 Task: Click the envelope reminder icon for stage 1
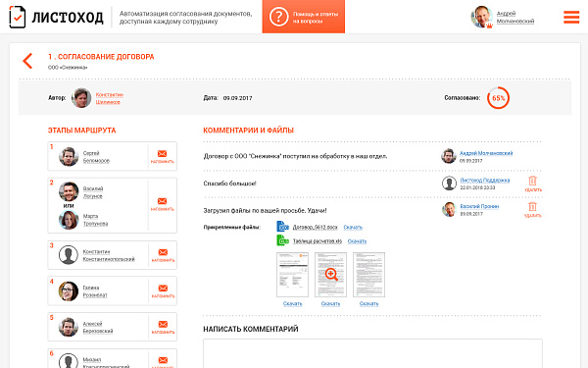[x=162, y=156]
